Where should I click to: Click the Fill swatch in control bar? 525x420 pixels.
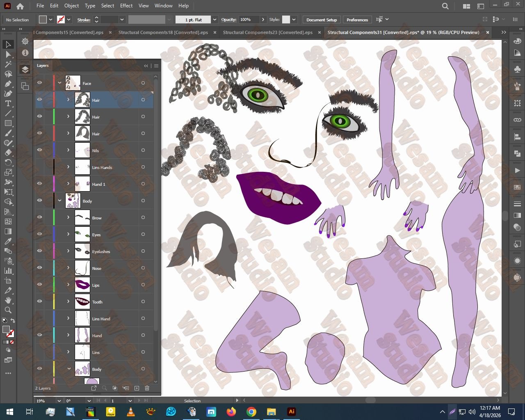[x=43, y=20]
